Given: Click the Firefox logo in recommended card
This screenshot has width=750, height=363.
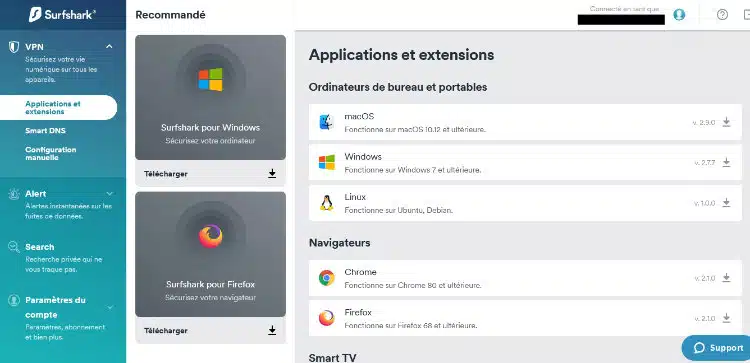Looking at the screenshot, I should 210,236.
